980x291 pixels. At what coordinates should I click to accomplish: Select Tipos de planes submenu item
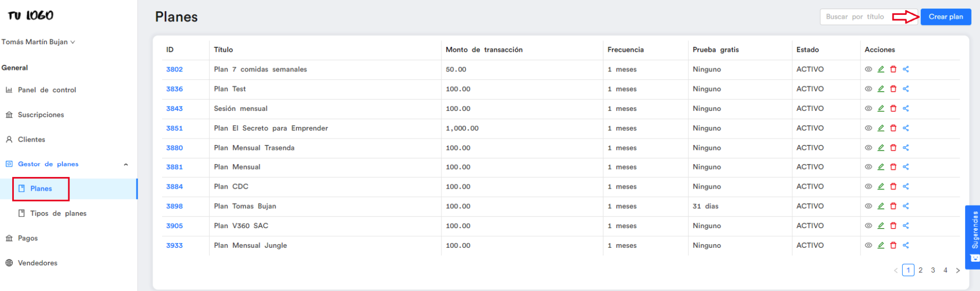(58, 214)
